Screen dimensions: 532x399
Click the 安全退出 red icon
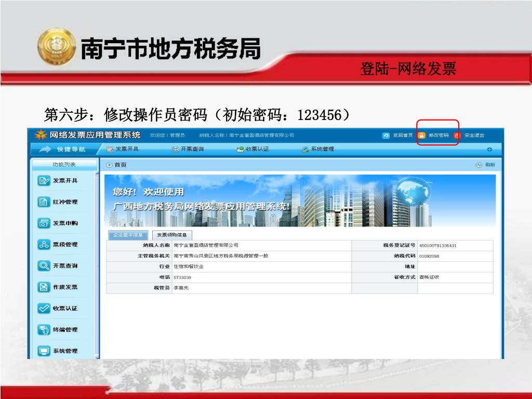(457, 136)
